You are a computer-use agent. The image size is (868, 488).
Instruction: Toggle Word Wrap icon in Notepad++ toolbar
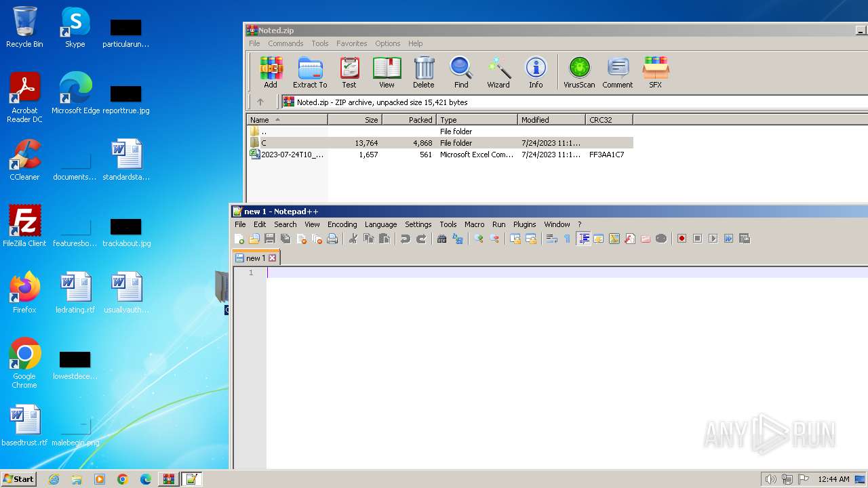point(551,239)
